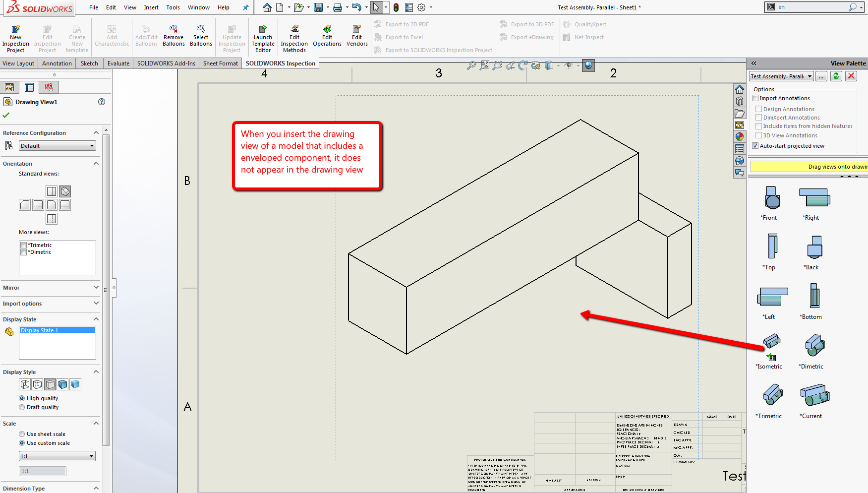
Task: Check the *Trimetric more view
Action: coord(23,245)
